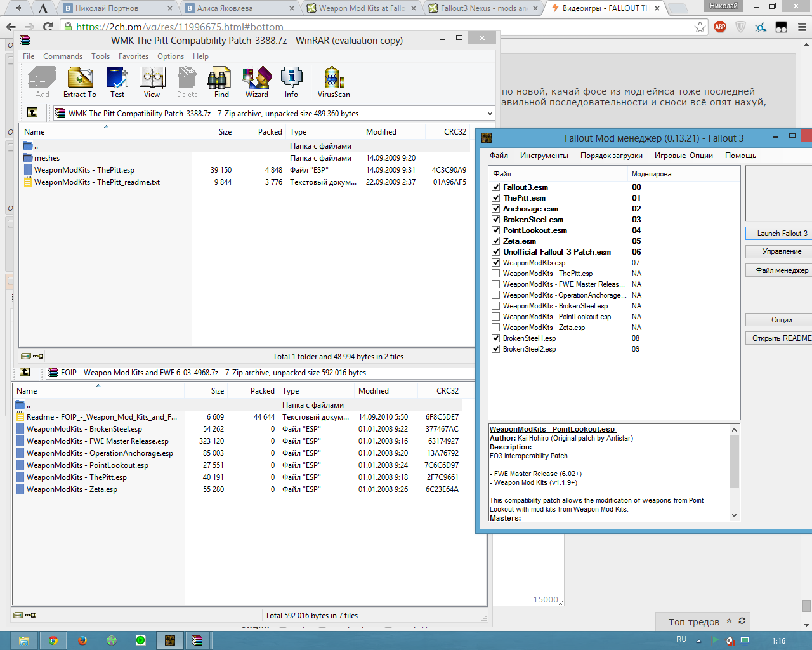
Task: Expand the WinRAR archive path dropdown
Action: [489, 113]
